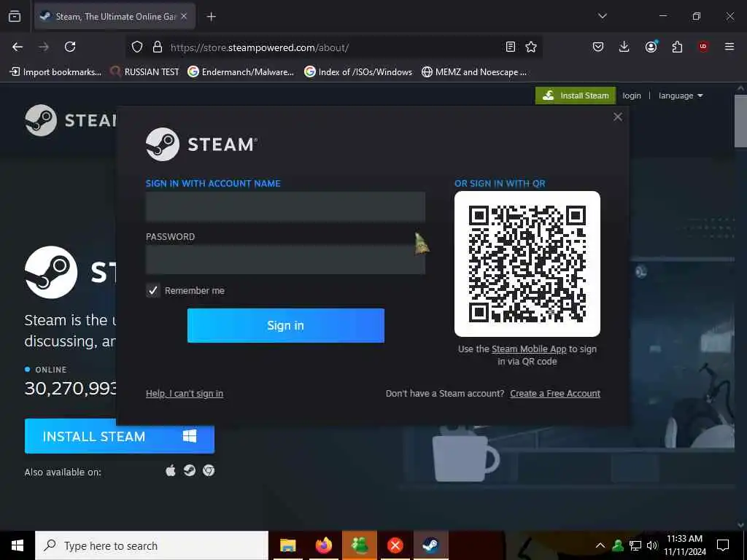This screenshot has height=560, width=747.
Task: Open the network tray icon
Action: click(x=635, y=545)
